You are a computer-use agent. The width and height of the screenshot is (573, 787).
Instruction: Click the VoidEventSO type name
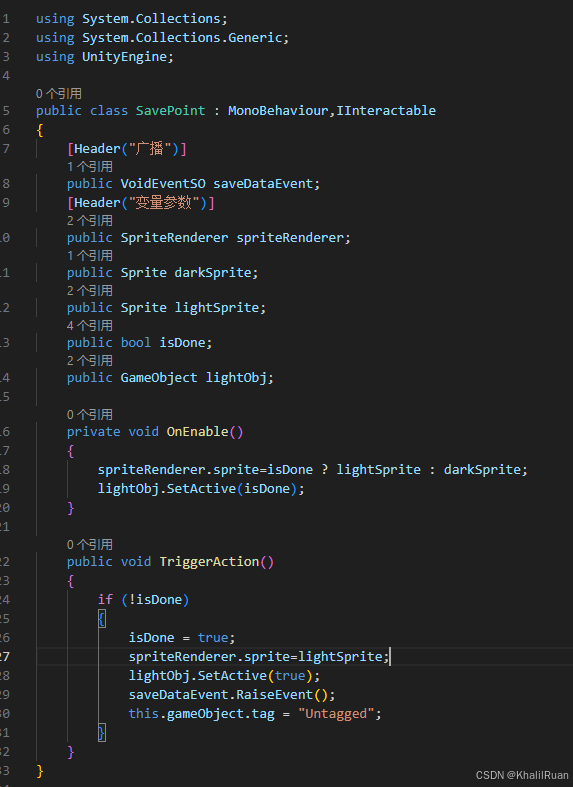coord(163,184)
